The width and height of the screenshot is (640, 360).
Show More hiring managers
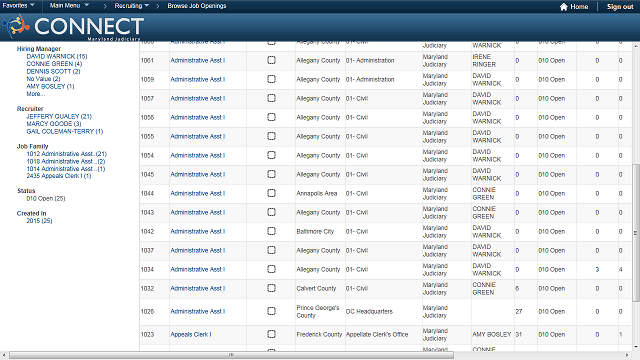pyautogui.click(x=36, y=94)
